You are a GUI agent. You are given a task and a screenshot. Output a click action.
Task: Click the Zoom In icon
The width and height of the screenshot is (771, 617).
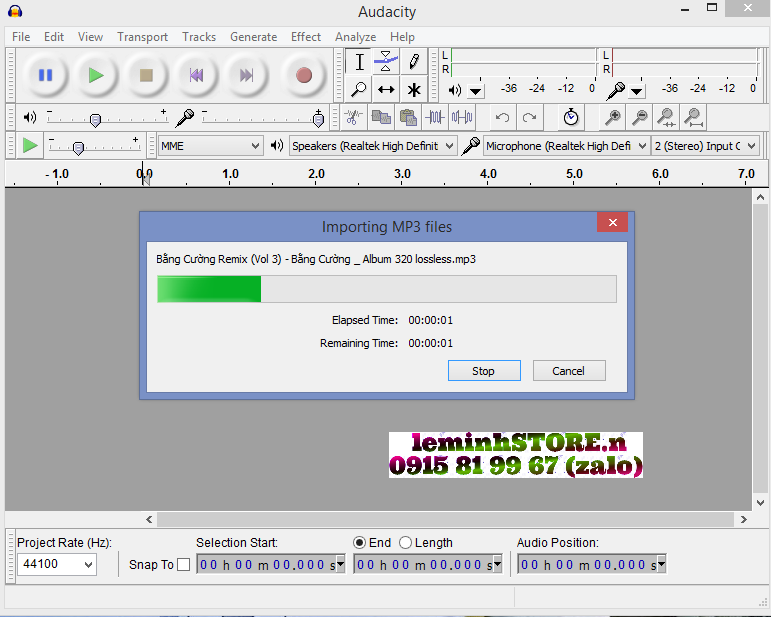[613, 118]
